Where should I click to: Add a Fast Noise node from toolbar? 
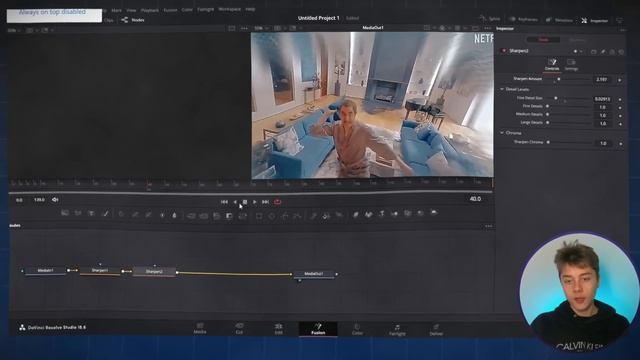tap(78, 213)
